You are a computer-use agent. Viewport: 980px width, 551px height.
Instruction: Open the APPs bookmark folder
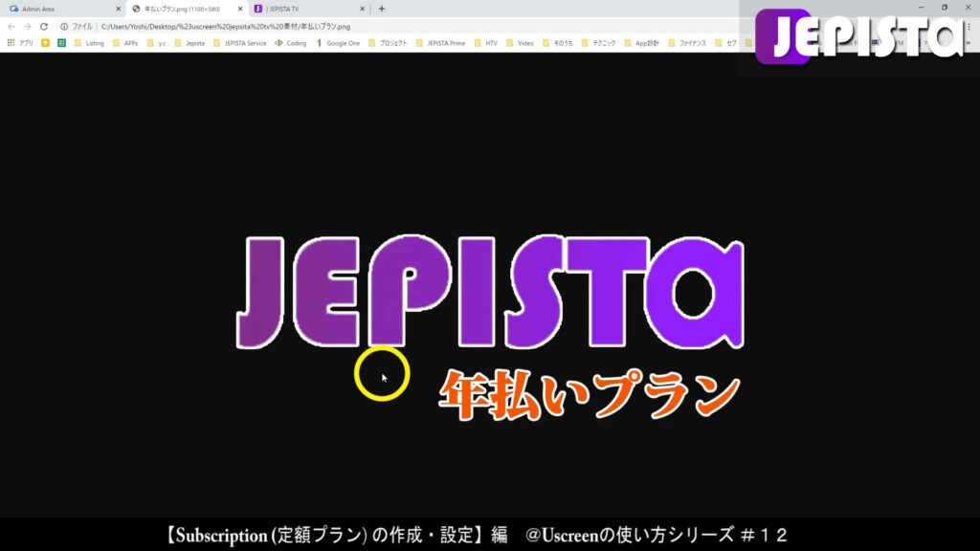click(125, 43)
